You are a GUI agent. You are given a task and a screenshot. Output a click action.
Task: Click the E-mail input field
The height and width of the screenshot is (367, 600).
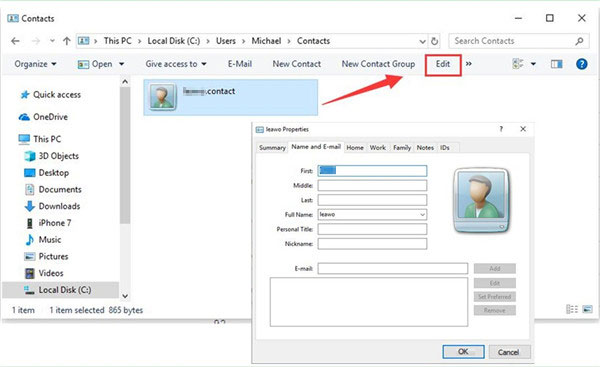393,269
